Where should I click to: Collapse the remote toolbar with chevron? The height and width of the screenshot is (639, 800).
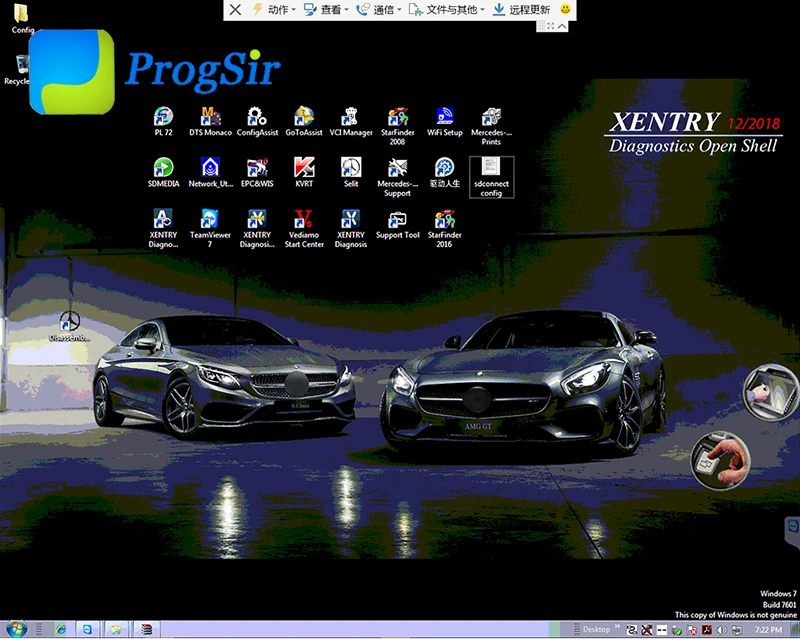click(562, 26)
